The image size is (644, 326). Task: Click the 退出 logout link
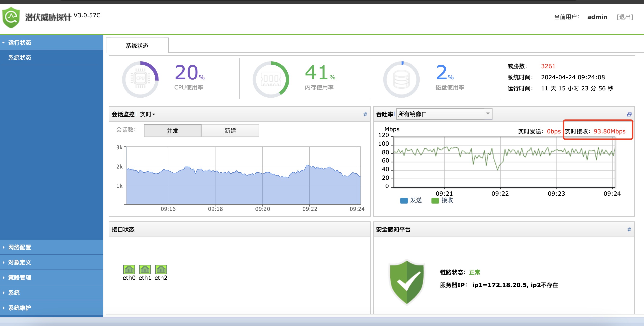[625, 17]
